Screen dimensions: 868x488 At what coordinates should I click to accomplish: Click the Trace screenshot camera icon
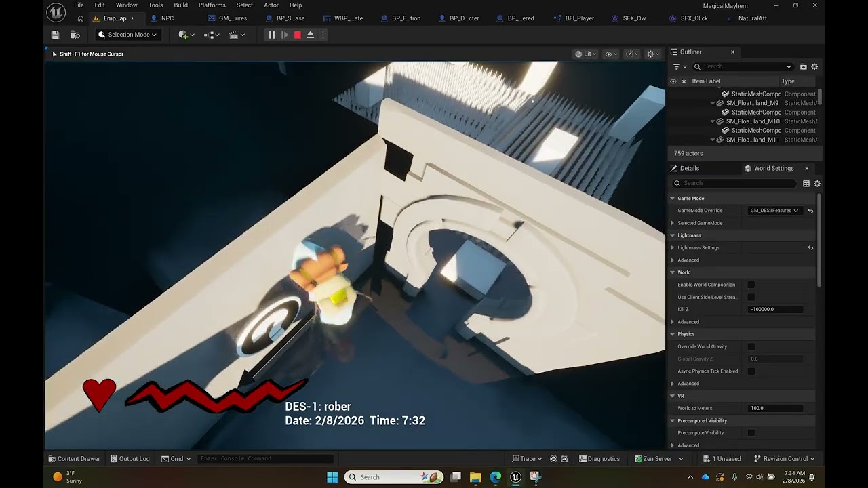click(565, 459)
